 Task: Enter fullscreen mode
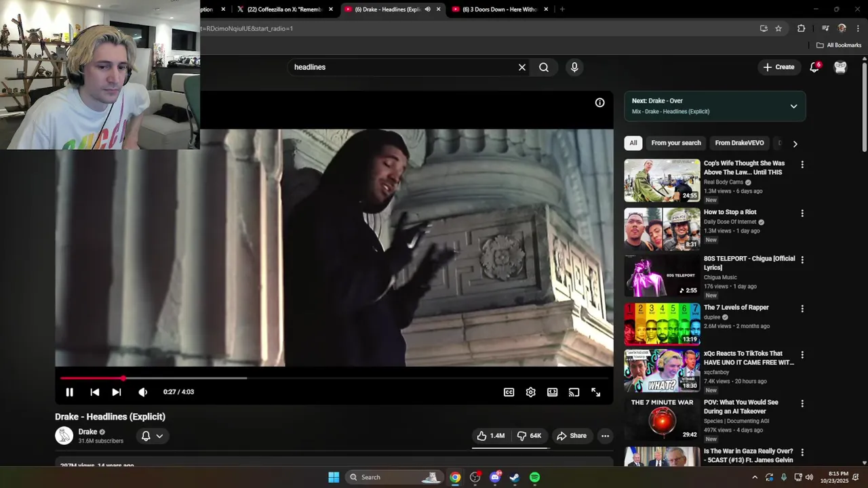click(x=596, y=392)
